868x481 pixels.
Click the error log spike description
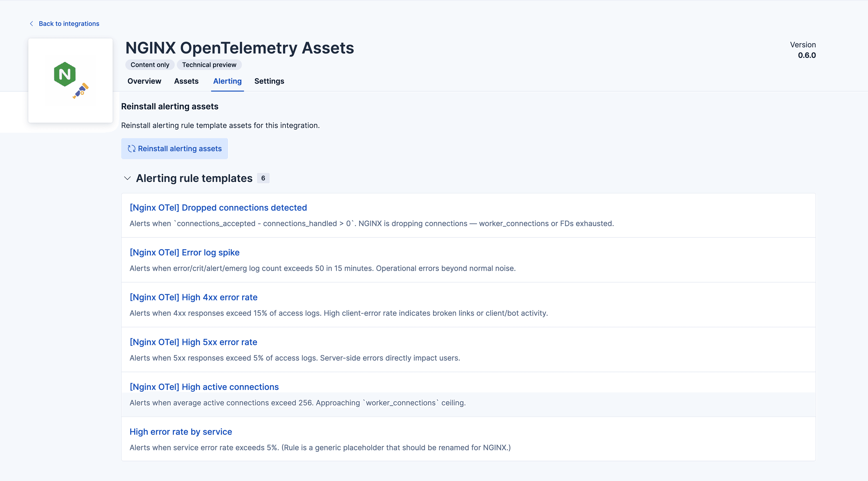click(323, 268)
